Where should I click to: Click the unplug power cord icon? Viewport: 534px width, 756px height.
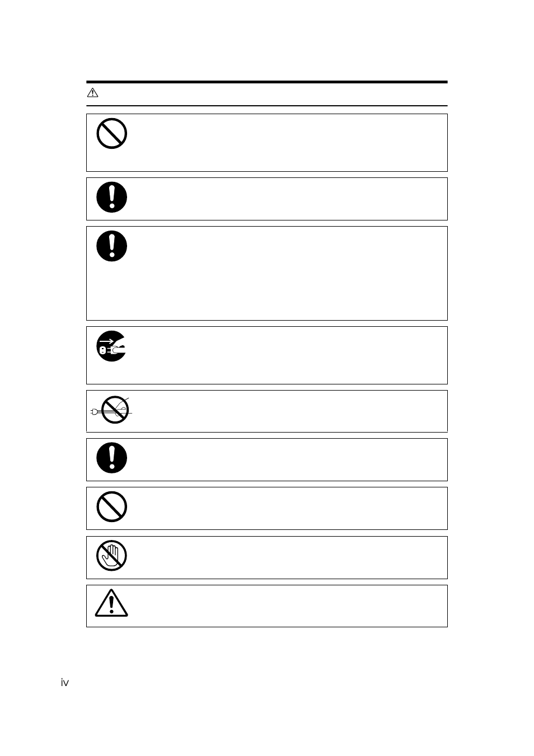(x=111, y=346)
